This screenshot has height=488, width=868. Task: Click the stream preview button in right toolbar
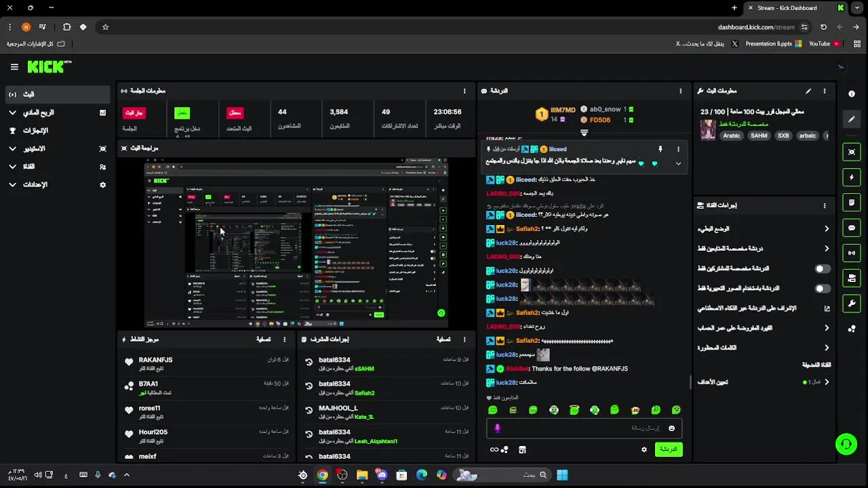point(852,152)
